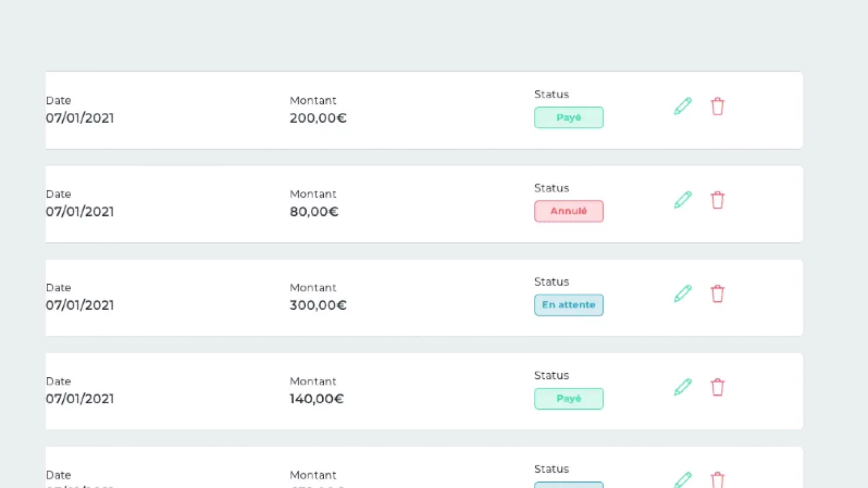Click the date in the 200,00€ row
This screenshot has width=868, height=488.
(80, 118)
